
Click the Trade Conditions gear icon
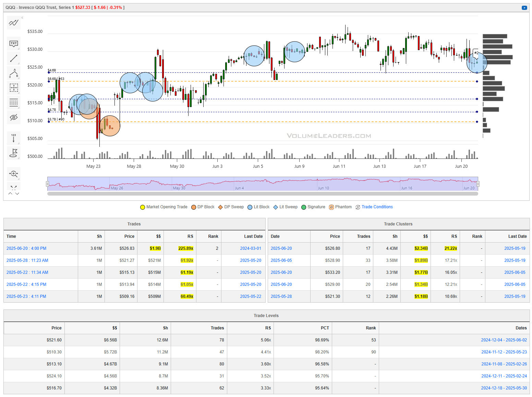point(358,207)
